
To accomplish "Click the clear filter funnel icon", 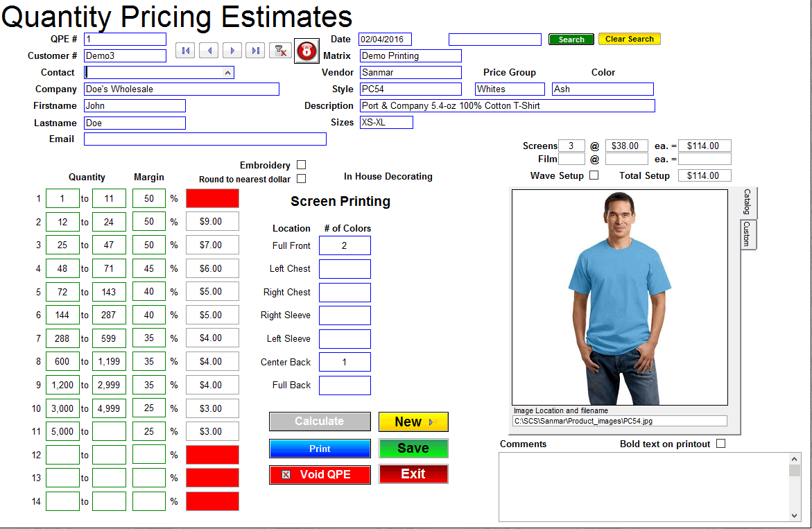I will pos(280,51).
